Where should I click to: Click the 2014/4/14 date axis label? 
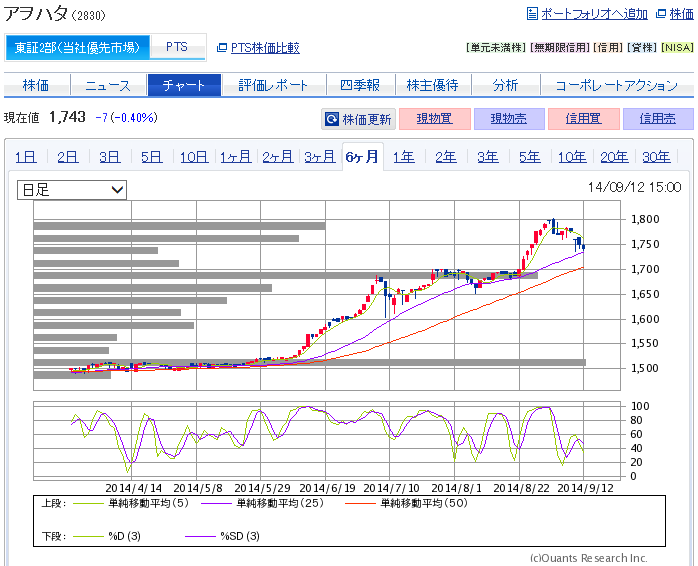click(x=134, y=489)
